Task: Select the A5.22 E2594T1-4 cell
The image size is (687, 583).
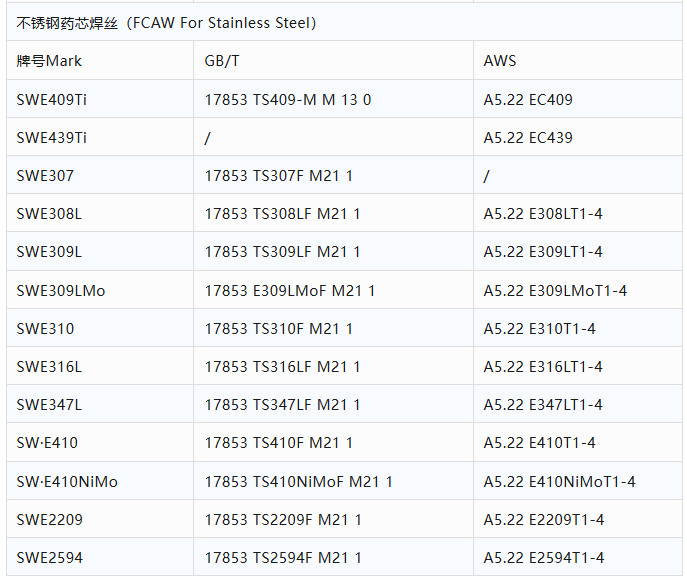Action: point(544,558)
